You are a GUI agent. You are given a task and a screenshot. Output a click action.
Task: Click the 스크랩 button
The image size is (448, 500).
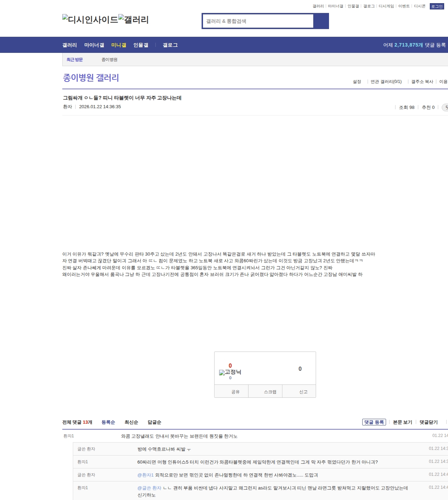pyautogui.click(x=270, y=392)
